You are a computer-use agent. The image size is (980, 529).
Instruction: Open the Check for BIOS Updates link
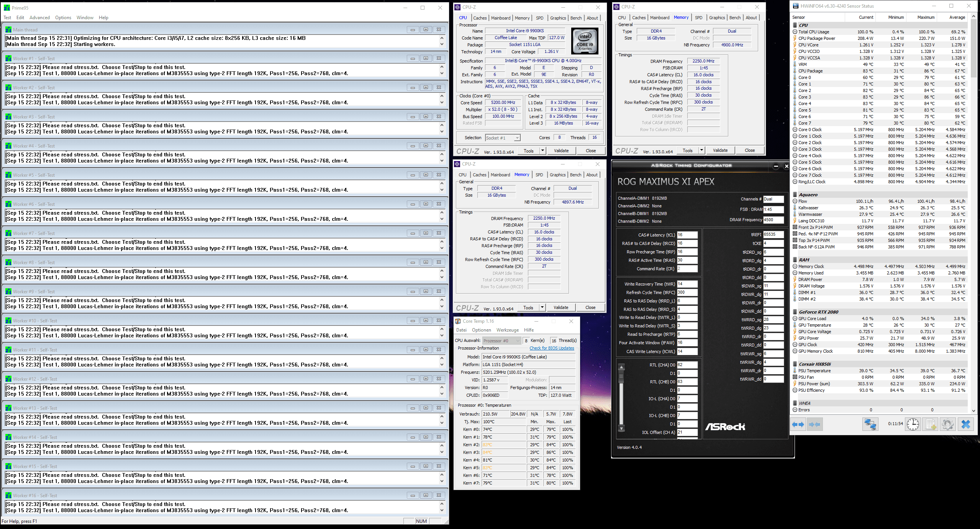[x=552, y=348]
